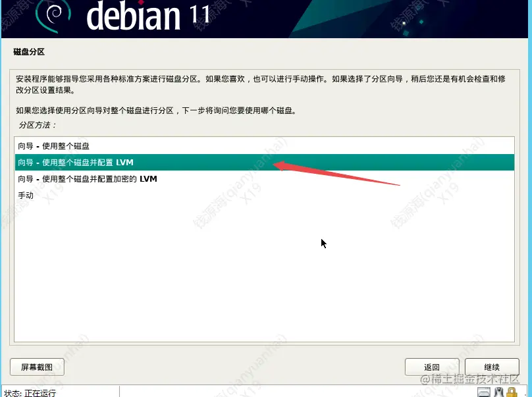Screen dimensions: 532x397
Task: Choose 使用整个磁盘并配置加密的 LVM entry
Action: pyautogui.click(x=264, y=178)
